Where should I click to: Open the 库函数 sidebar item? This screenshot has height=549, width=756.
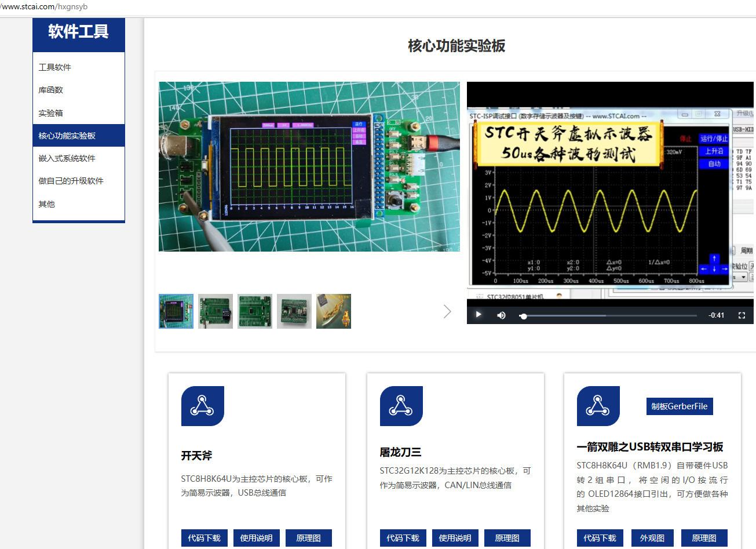click(79, 90)
